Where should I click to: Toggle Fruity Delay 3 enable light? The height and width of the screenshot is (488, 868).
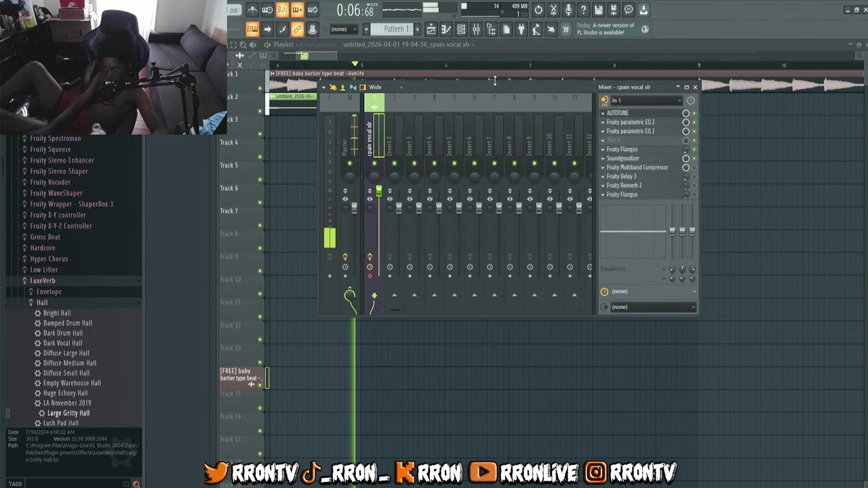[x=694, y=176]
